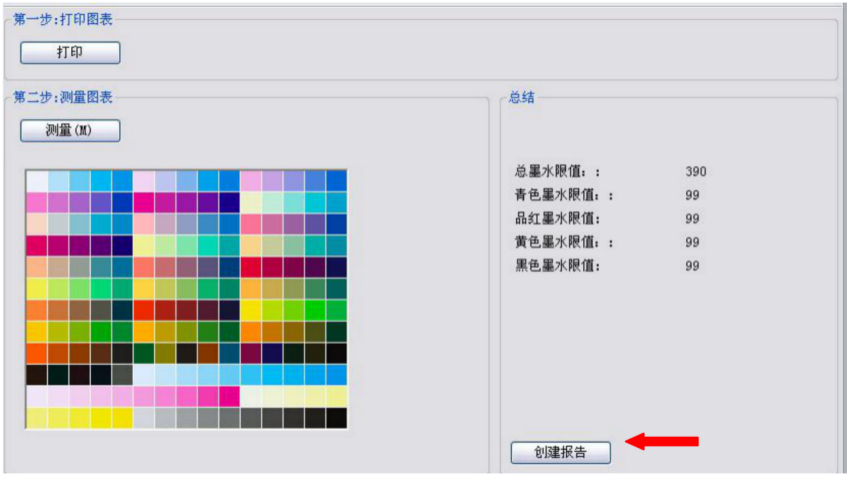Click the 第一步:打印图表 group title
This screenshot has width=852, height=480.
[62, 20]
